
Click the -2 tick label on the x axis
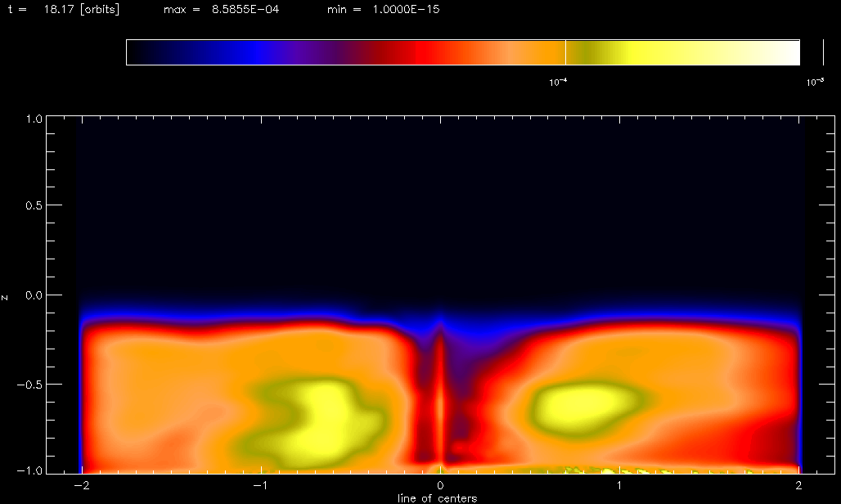point(80,486)
